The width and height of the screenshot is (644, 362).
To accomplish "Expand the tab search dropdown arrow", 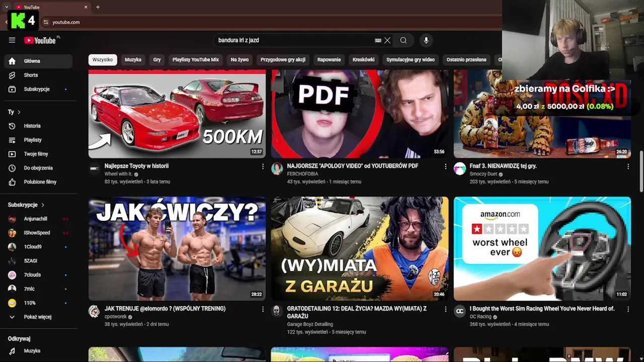I will tap(6, 7).
